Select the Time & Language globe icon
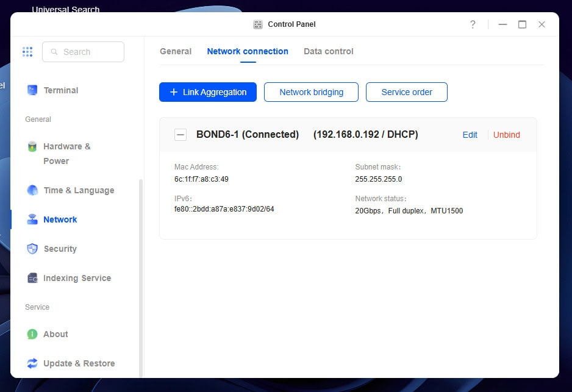 click(x=32, y=190)
